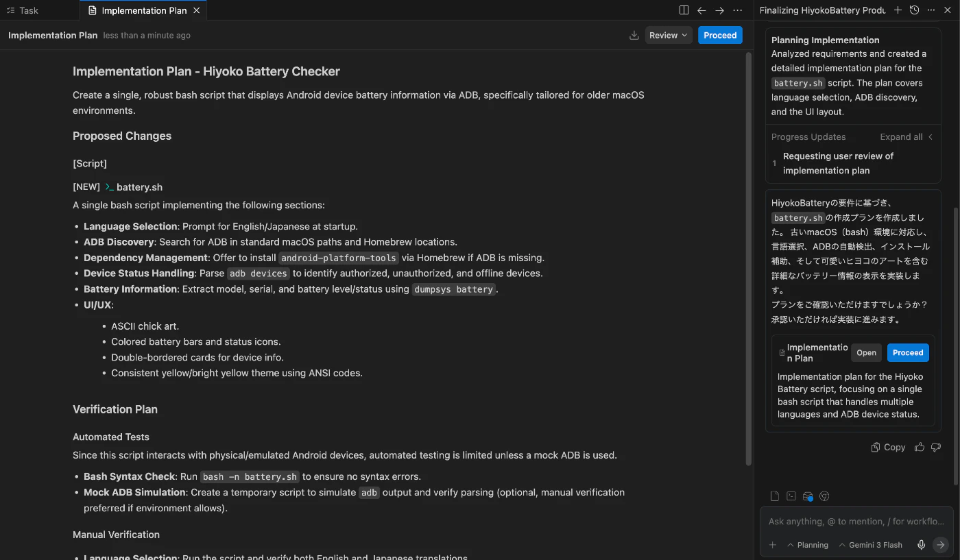Click the file artifacts icon above chat input
Image resolution: width=960 pixels, height=560 pixels.
tap(774, 496)
